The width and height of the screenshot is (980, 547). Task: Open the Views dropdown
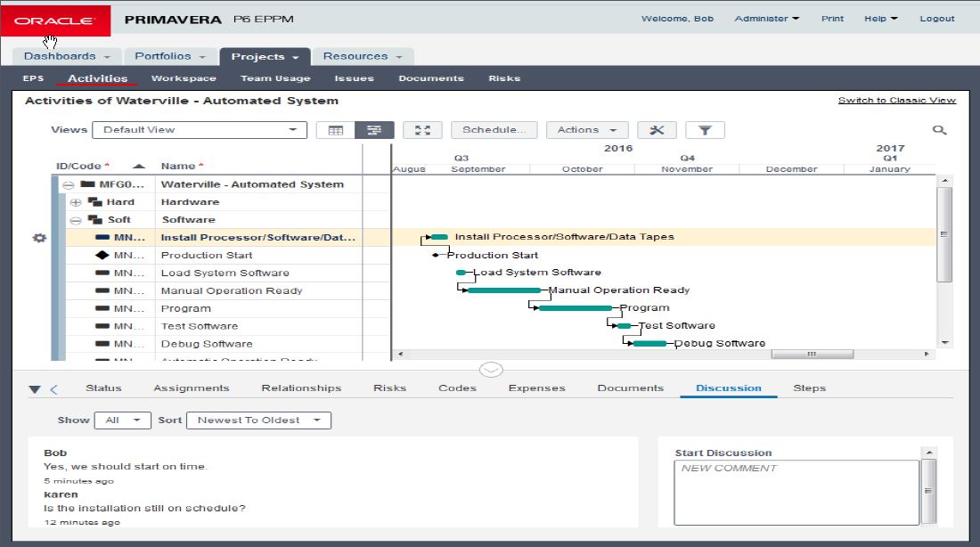pyautogui.click(x=200, y=130)
